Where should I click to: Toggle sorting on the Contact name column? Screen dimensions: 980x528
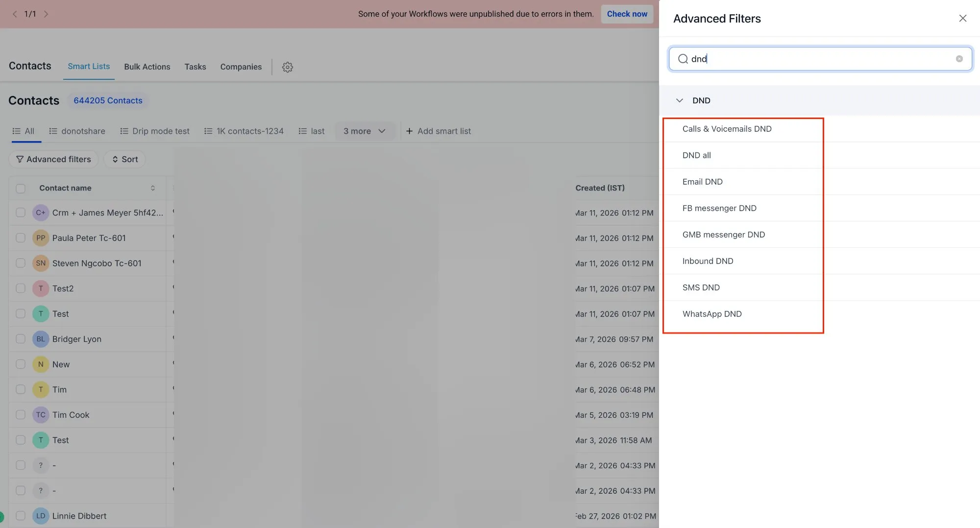click(152, 188)
